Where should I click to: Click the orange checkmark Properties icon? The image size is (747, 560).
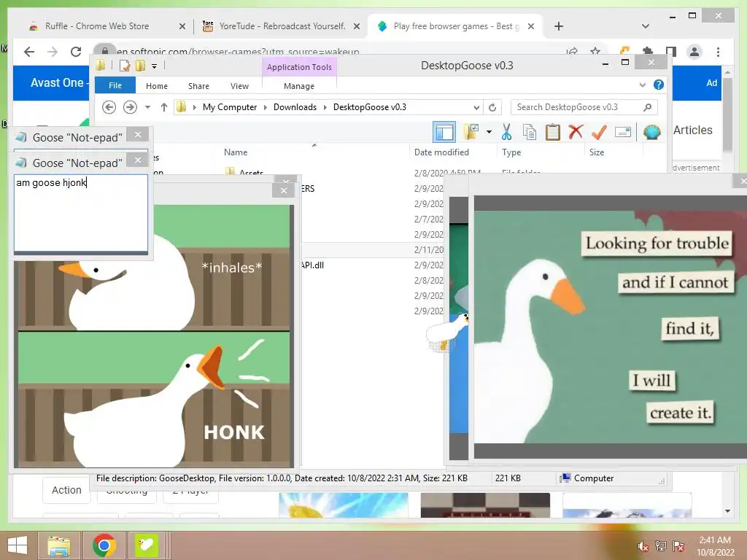[x=599, y=131]
